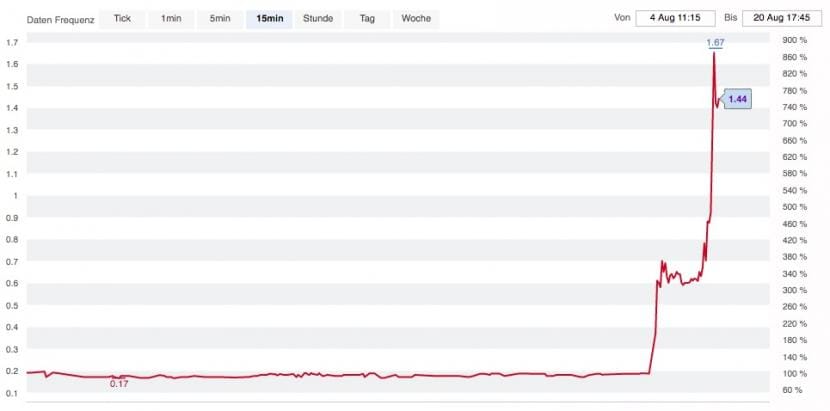Image resolution: width=830 pixels, height=411 pixels.
Task: Click the 900 % right axis label
Action: tap(794, 40)
